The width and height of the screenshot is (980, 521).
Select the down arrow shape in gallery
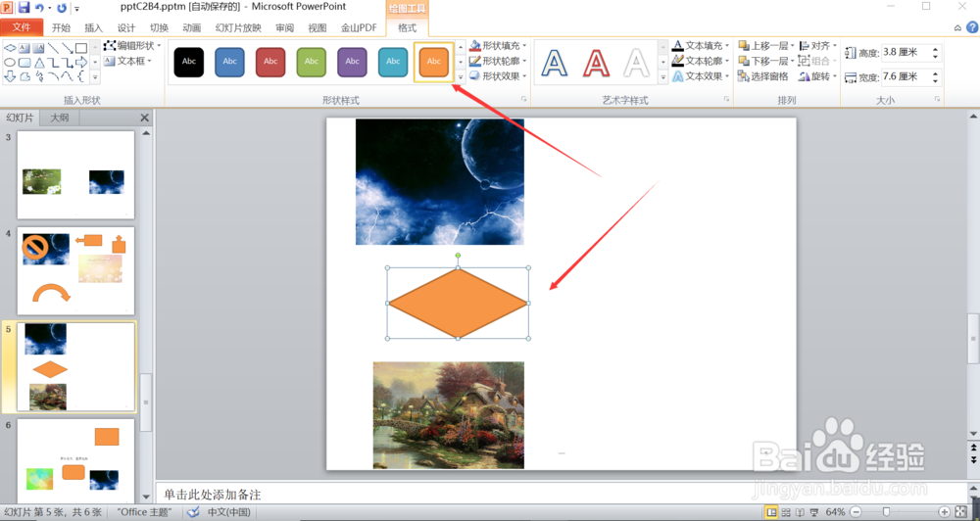coord(10,76)
